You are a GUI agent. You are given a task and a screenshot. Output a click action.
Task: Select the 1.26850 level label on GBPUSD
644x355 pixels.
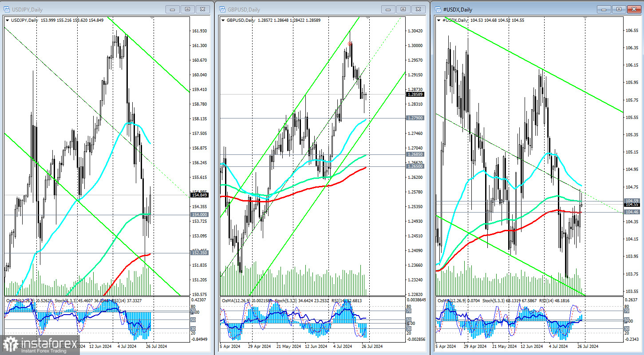pyautogui.click(x=414, y=154)
